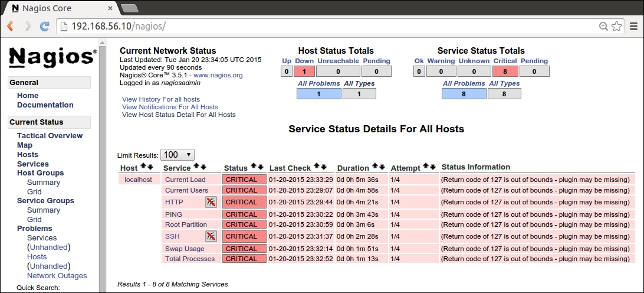Click the Down host count box
The image size is (644, 293).
(304, 71)
